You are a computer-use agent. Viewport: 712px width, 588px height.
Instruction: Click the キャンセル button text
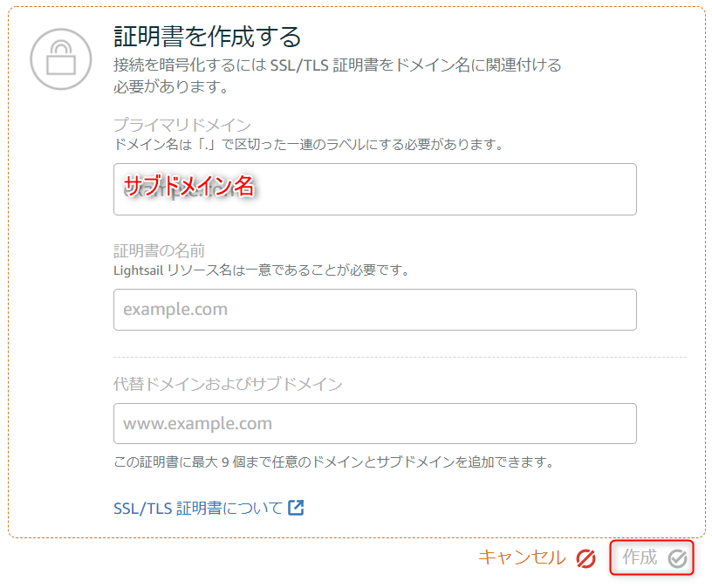pyautogui.click(x=522, y=557)
